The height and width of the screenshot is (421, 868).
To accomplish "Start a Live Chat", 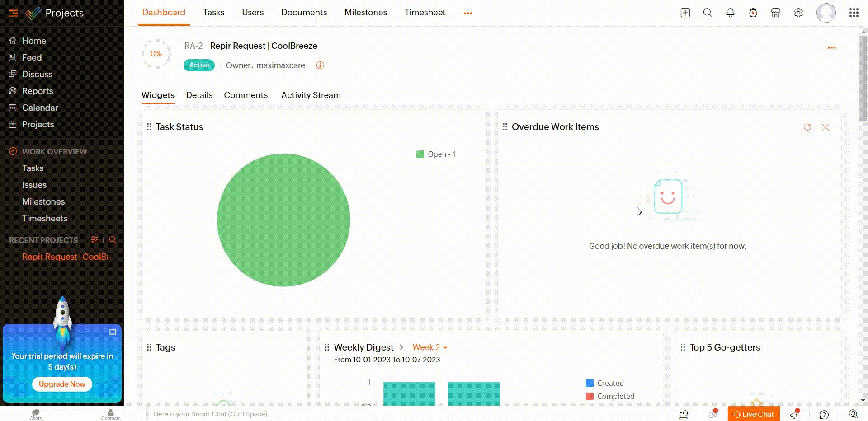I will pyautogui.click(x=754, y=414).
